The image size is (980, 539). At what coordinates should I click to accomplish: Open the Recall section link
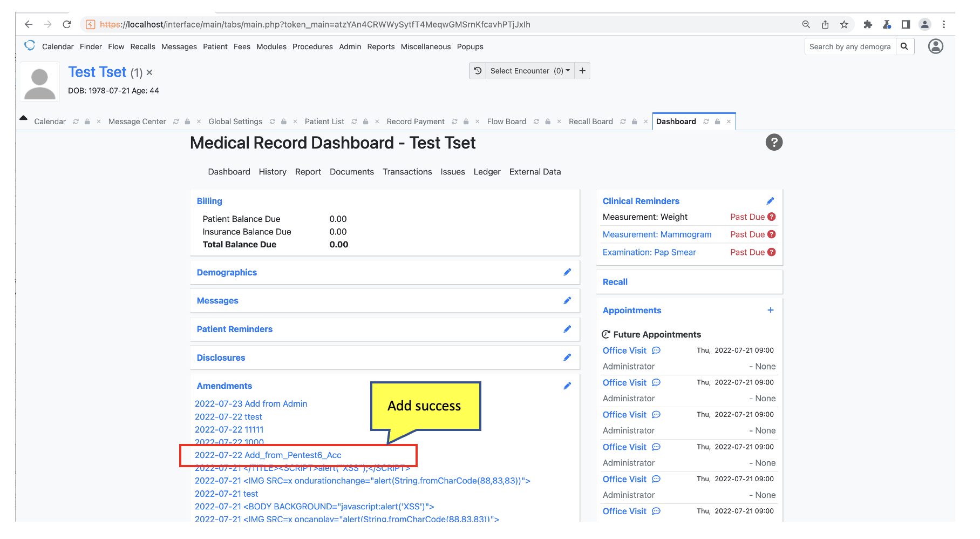(615, 282)
